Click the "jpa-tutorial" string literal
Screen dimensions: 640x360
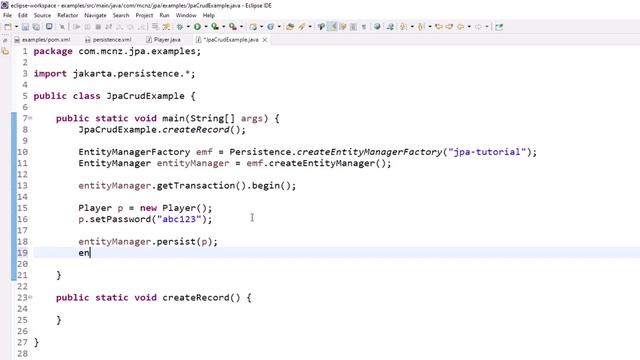pos(487,152)
